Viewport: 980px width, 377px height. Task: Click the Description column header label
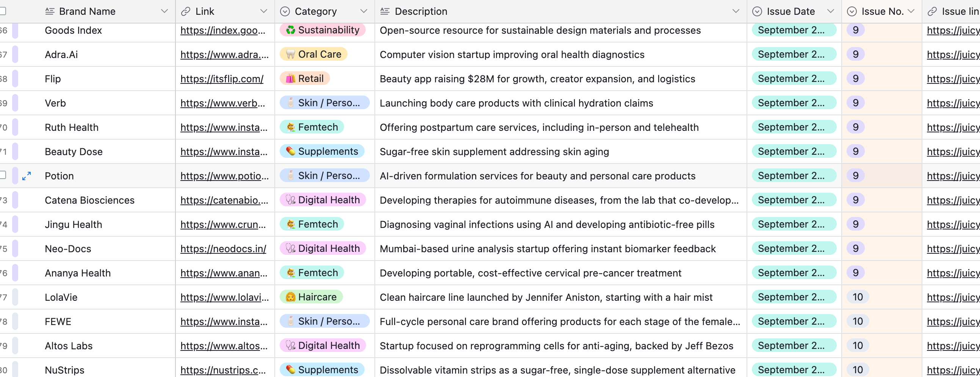(421, 11)
